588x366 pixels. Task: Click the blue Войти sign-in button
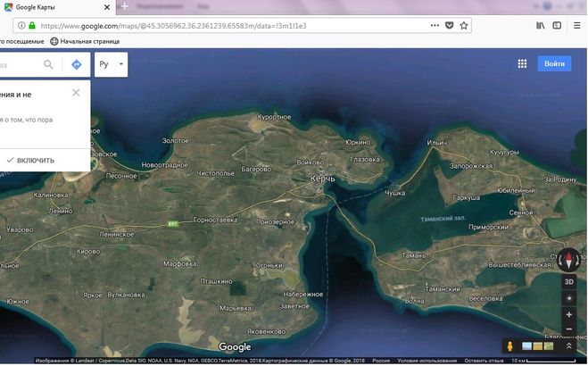pos(554,63)
